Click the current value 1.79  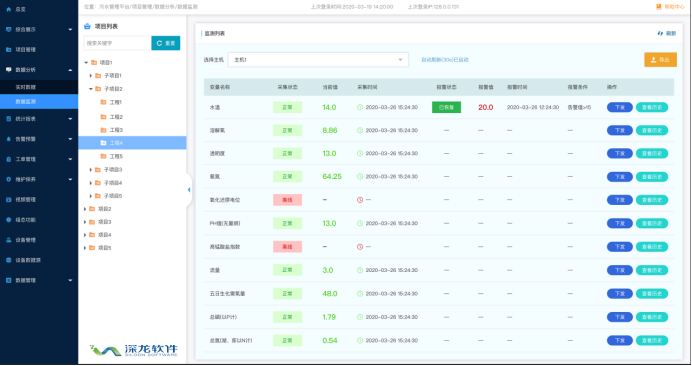click(329, 317)
